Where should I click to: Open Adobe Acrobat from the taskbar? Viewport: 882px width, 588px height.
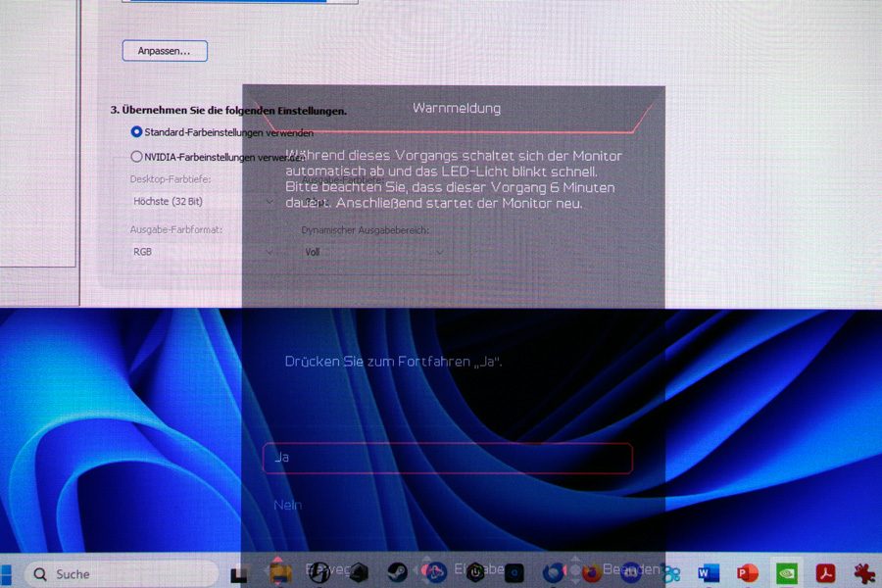coord(825,573)
